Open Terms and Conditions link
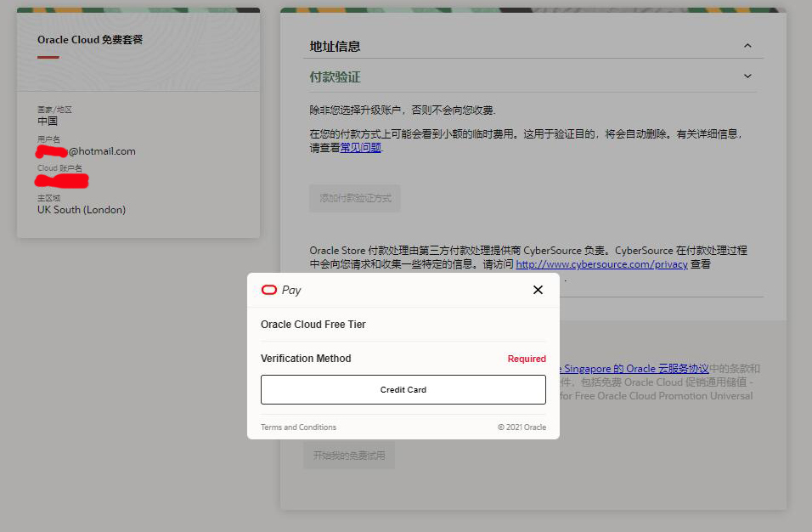812x532 pixels. (298, 427)
